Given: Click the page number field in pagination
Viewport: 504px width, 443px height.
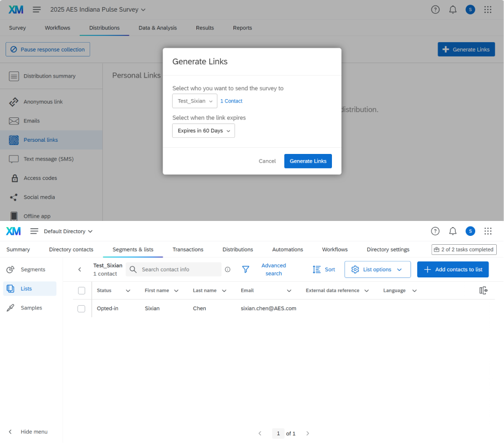Looking at the screenshot, I should click(278, 434).
